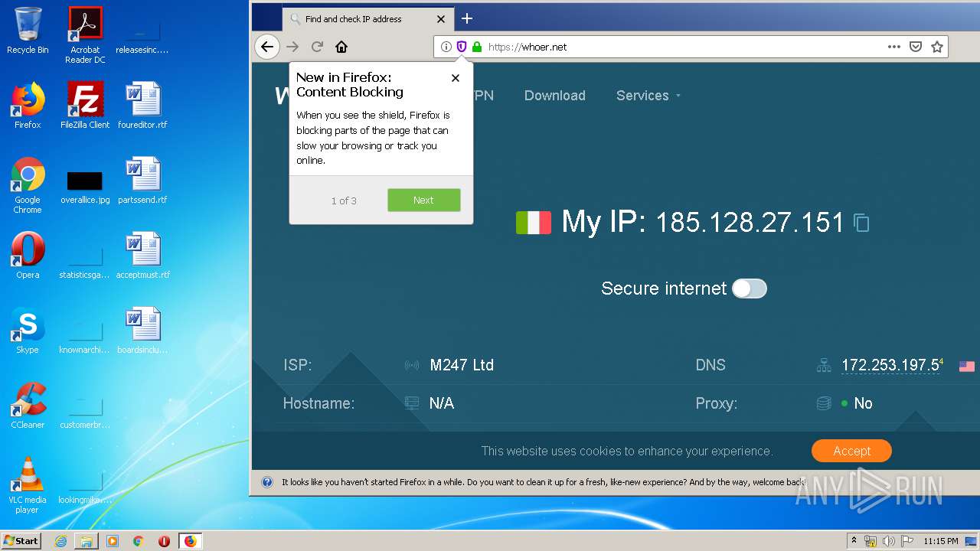Viewport: 980px width, 551px height.
Task: Open Recycle Bin on desktop
Action: click(28, 31)
